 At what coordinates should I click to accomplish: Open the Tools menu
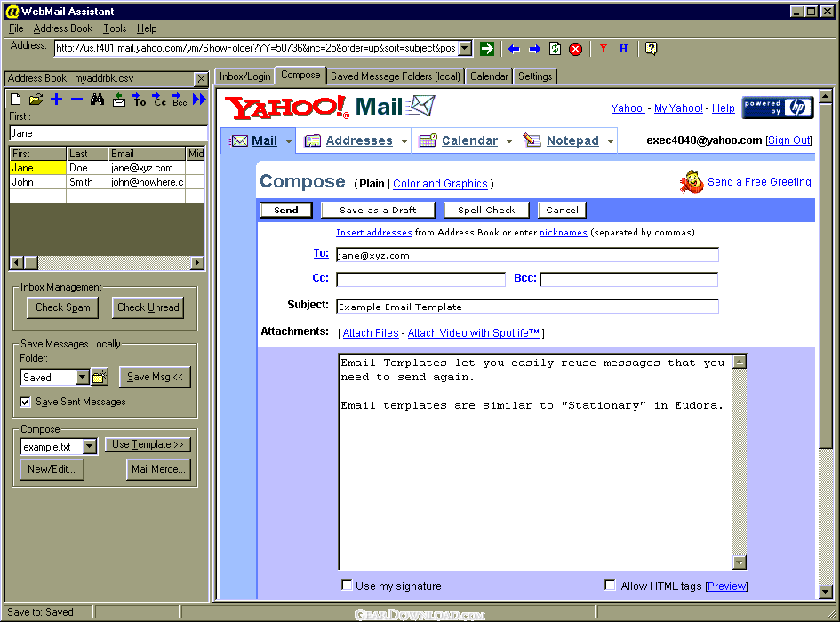tap(115, 28)
